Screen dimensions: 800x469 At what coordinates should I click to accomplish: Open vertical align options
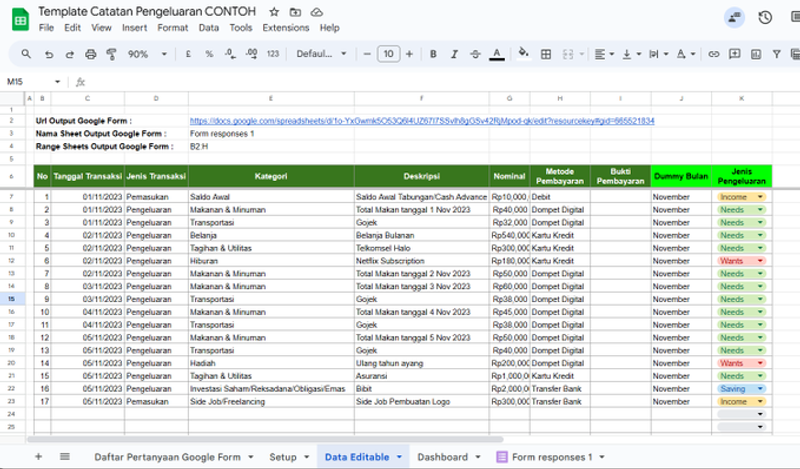tap(631, 54)
